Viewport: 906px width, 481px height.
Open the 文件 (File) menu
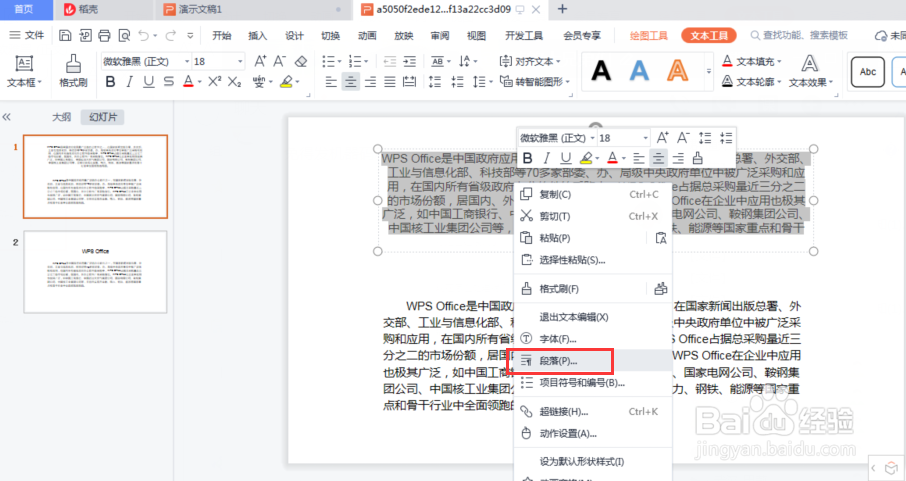pyautogui.click(x=27, y=36)
